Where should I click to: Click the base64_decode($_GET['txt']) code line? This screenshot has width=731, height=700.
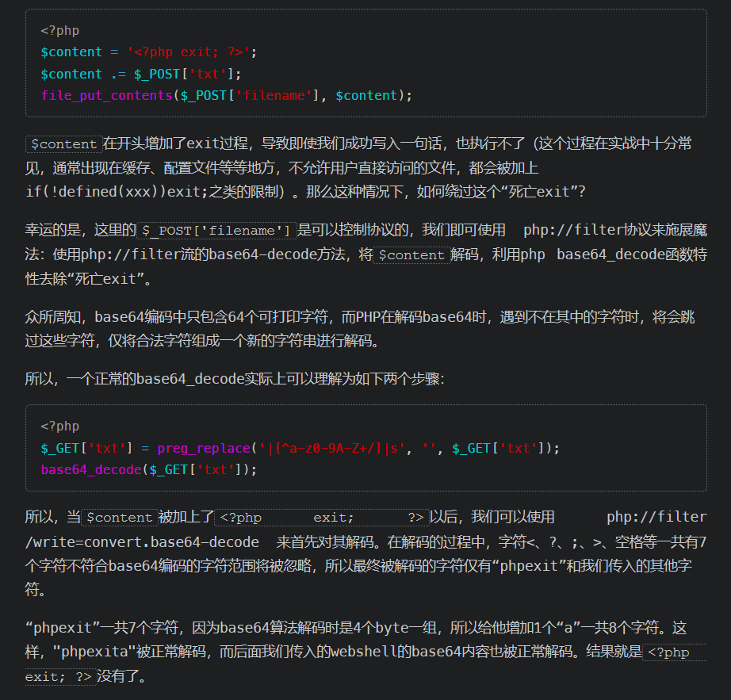(x=149, y=470)
